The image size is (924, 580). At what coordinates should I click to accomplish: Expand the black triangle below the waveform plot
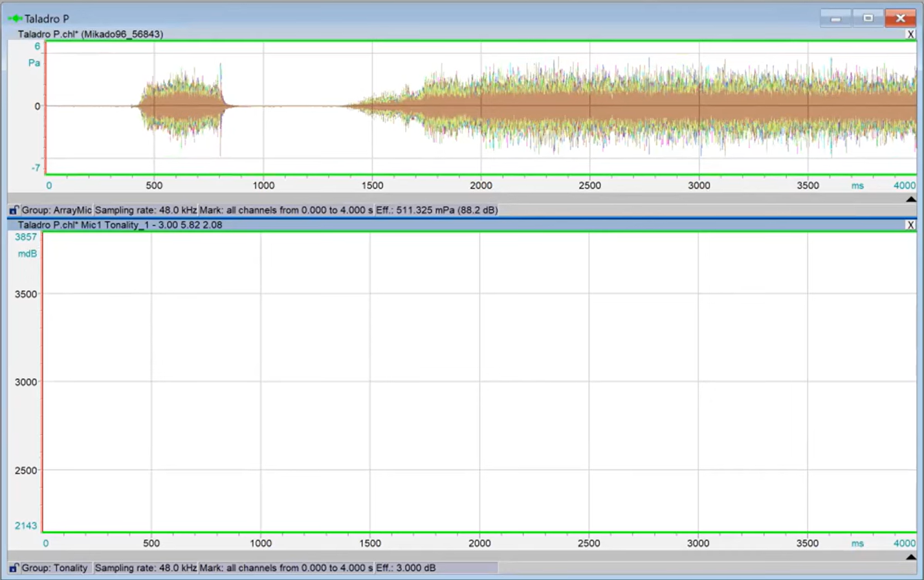(911, 199)
